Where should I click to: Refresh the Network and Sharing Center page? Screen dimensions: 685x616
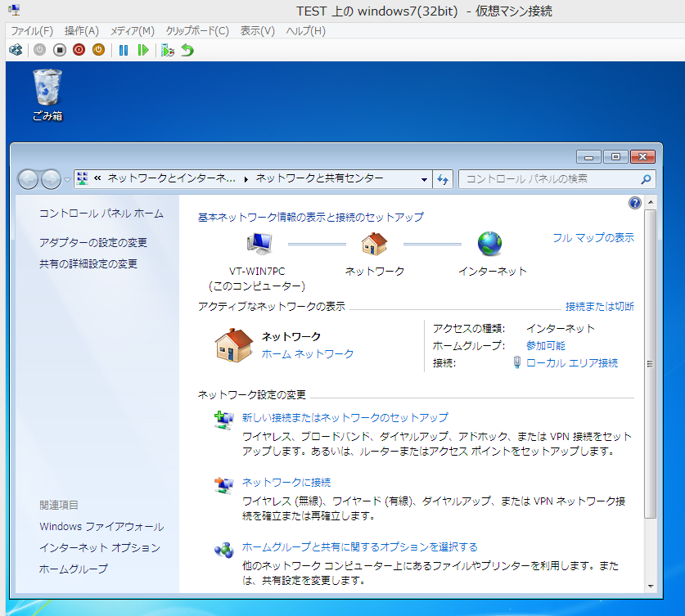443,179
